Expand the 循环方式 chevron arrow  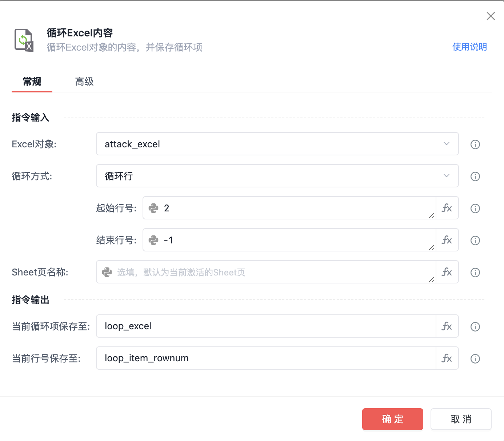(447, 176)
